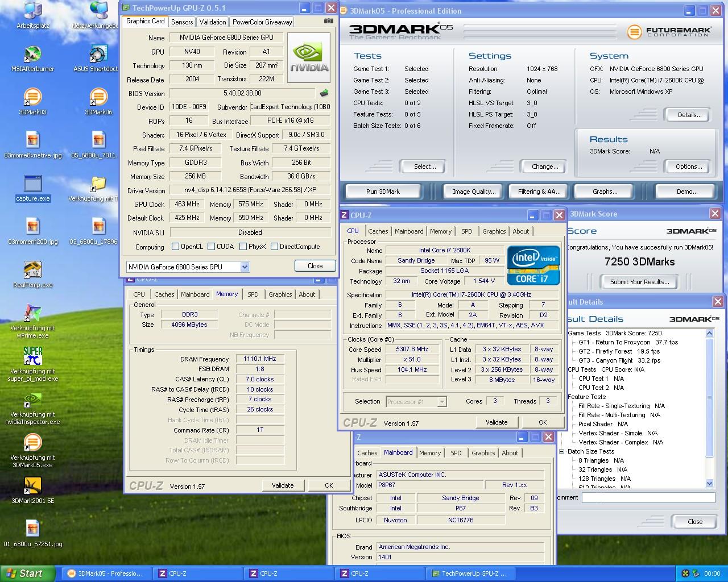Click the Close button in GPU-Z
The height and width of the screenshot is (582, 728).
point(315,265)
